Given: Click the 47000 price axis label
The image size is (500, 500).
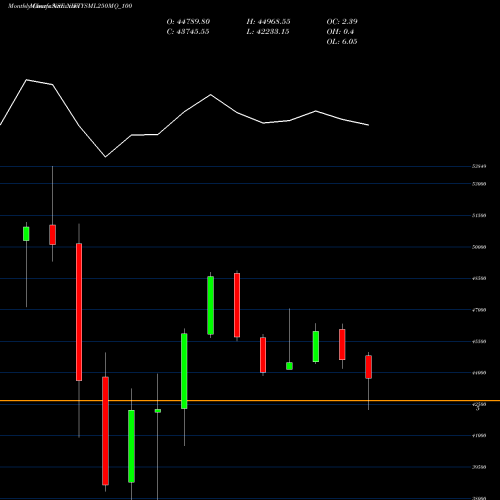Looking at the screenshot, I should coord(479,310).
